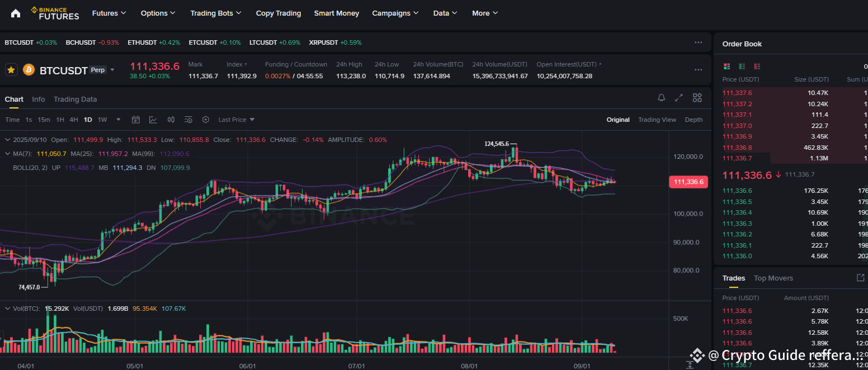Screen dimensions: 868x370
Task: Expand the Futures menu
Action: pyautogui.click(x=109, y=13)
